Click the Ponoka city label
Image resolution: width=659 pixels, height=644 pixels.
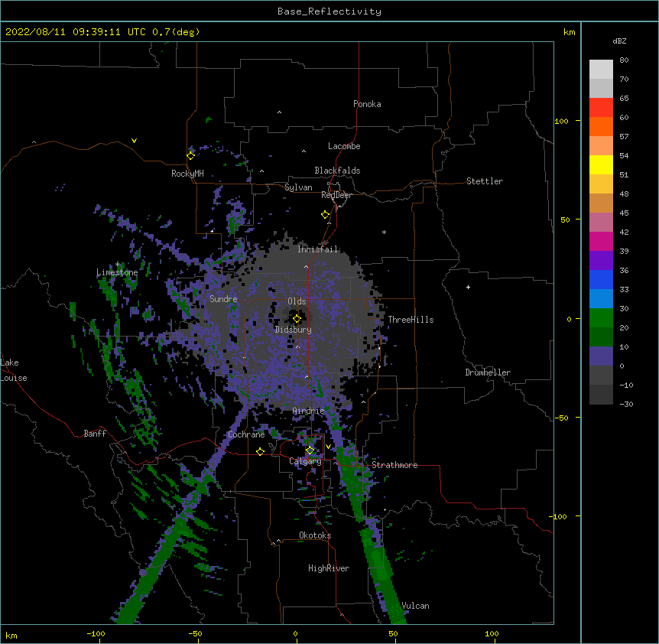pyautogui.click(x=367, y=104)
